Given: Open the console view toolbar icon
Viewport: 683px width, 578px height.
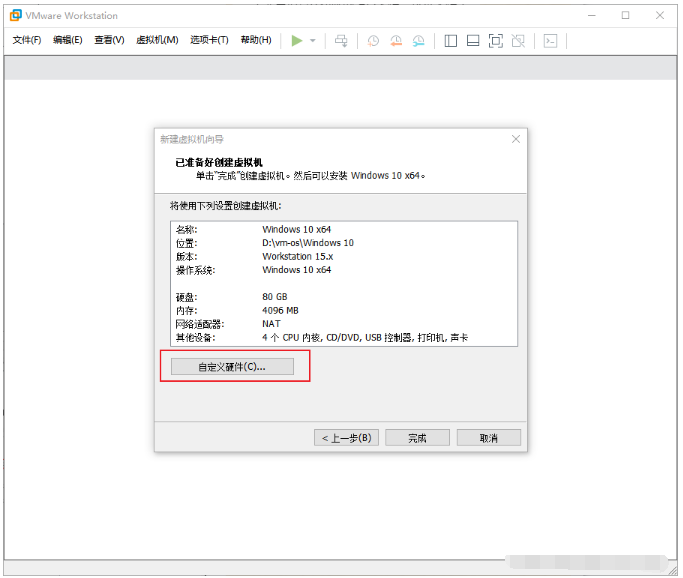Looking at the screenshot, I should click(550, 41).
